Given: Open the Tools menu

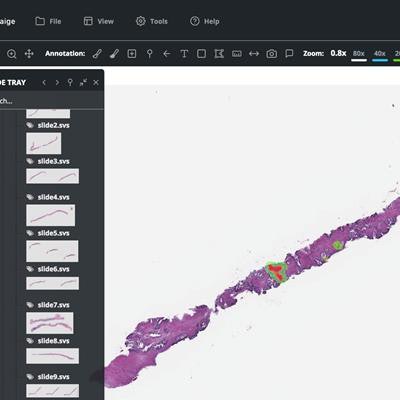Looking at the screenshot, I should tap(152, 21).
